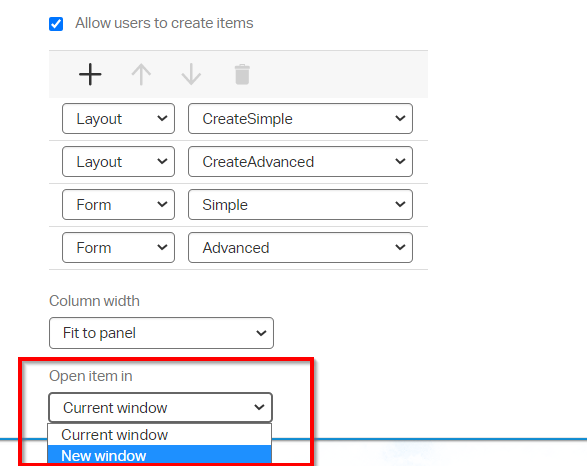Select Current window option in list
The image size is (587, 466).
pyautogui.click(x=159, y=435)
